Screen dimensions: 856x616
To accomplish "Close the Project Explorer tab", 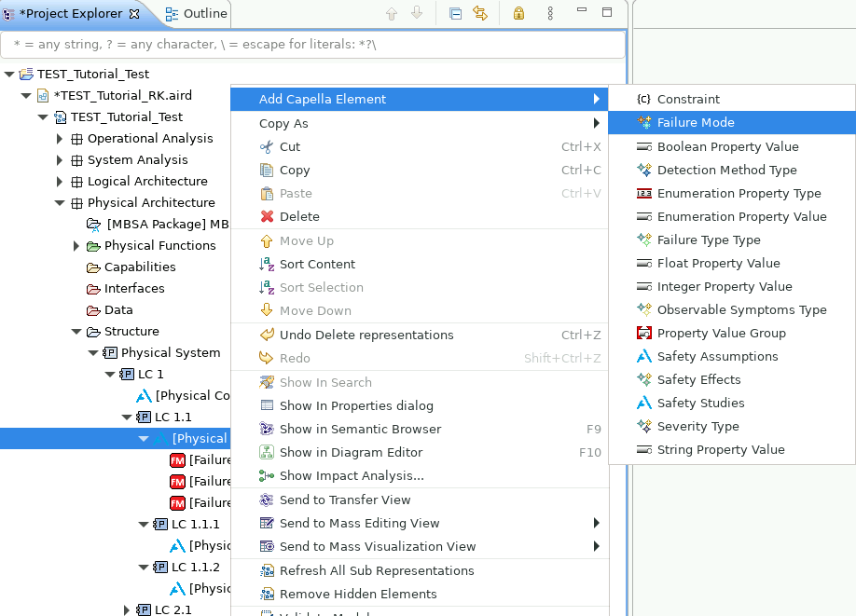I will click(134, 14).
